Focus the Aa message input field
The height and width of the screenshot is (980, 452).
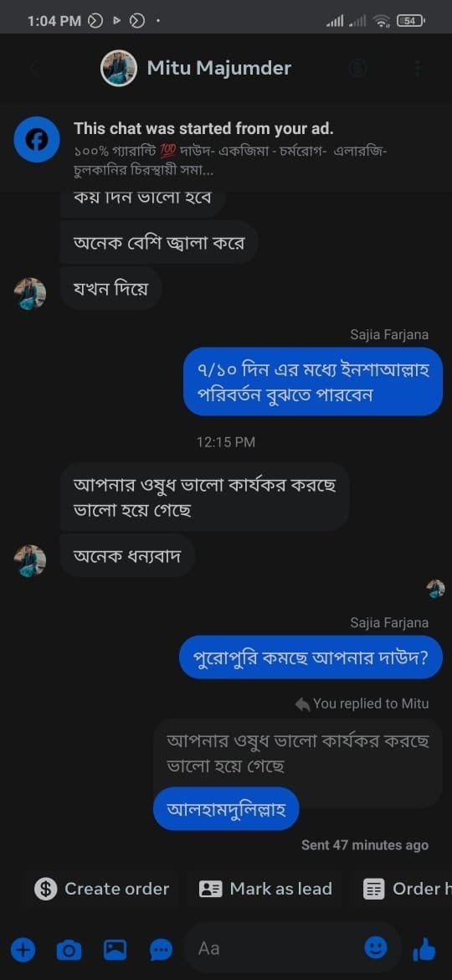tap(292, 949)
